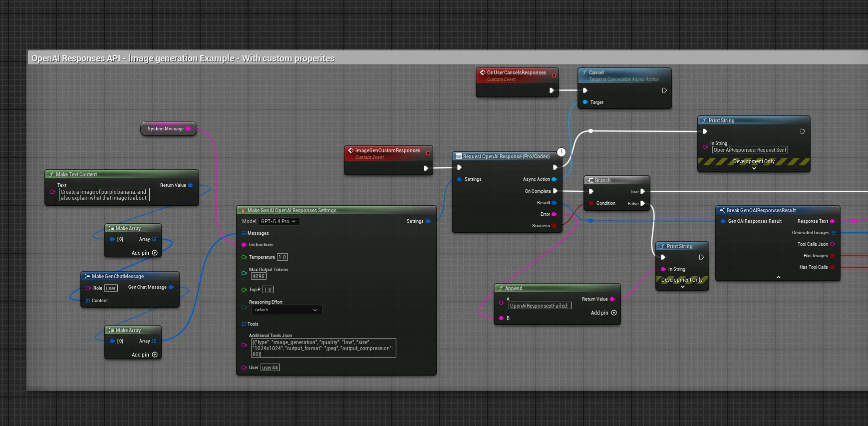The height and width of the screenshot is (426, 868).
Task: Click the Success output pin
Action: 554,226
